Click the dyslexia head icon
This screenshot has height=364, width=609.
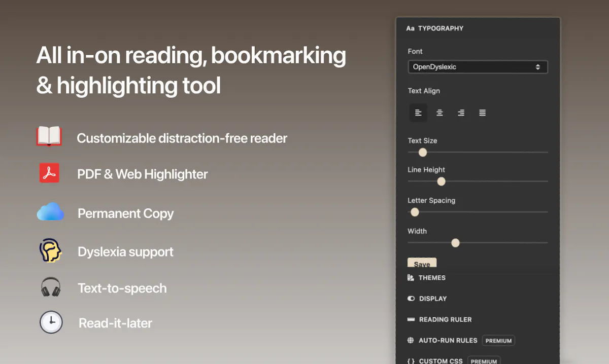[50, 250]
